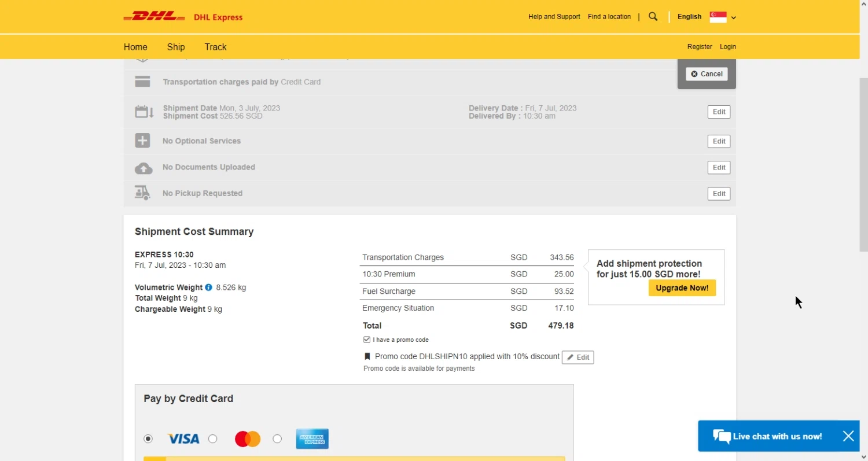Edit the applied promo code
The width and height of the screenshot is (868, 461).
click(x=578, y=357)
